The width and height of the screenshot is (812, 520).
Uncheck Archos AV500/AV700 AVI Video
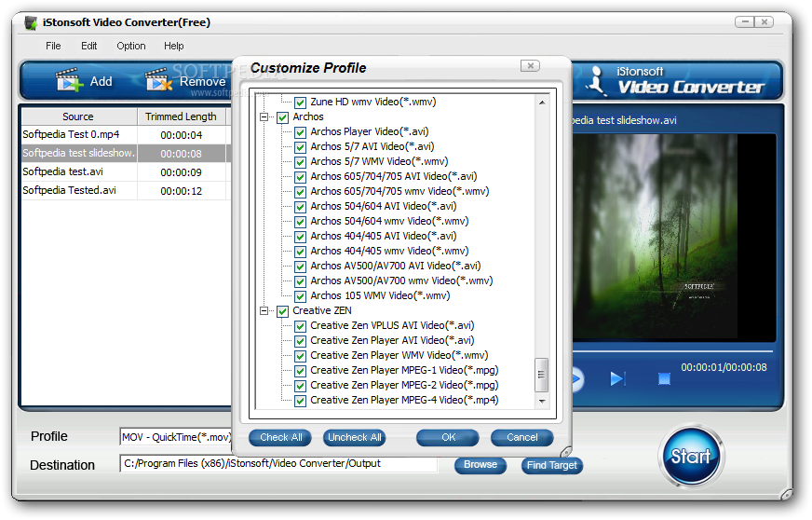[301, 267]
